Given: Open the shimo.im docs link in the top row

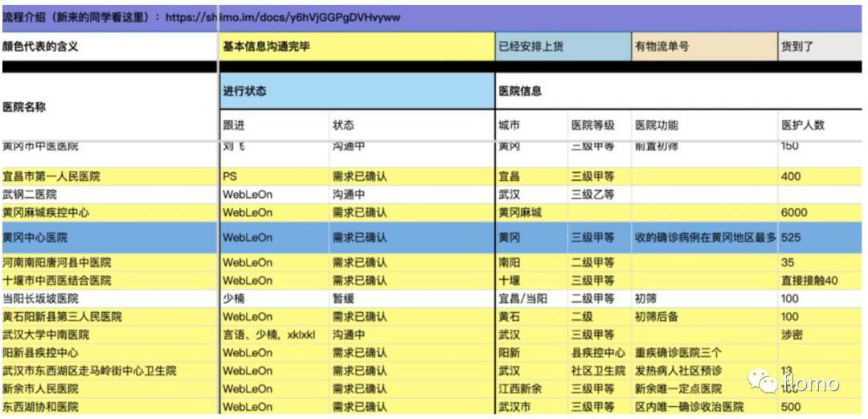Looking at the screenshot, I should click(283, 17).
